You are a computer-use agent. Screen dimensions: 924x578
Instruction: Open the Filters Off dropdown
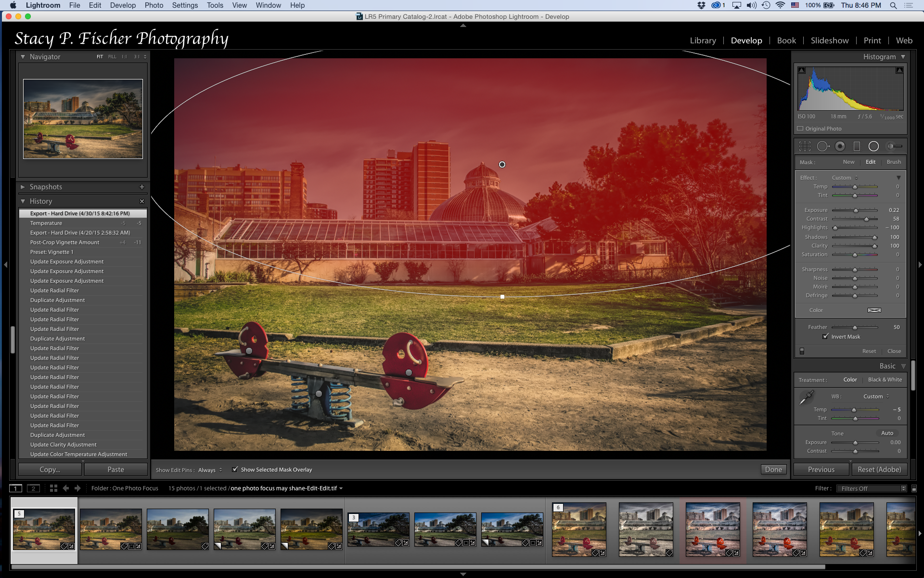pos(871,488)
